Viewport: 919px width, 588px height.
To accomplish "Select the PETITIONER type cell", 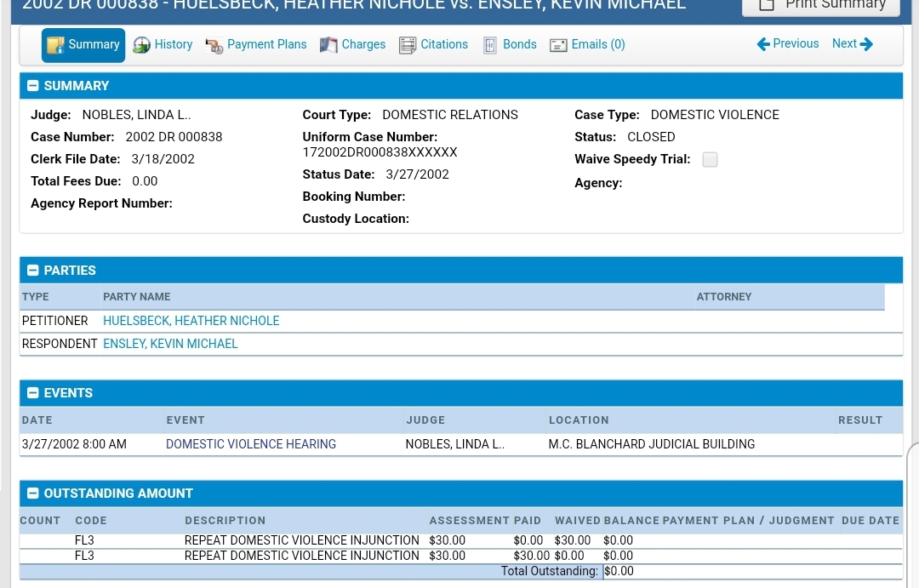I will click(55, 321).
